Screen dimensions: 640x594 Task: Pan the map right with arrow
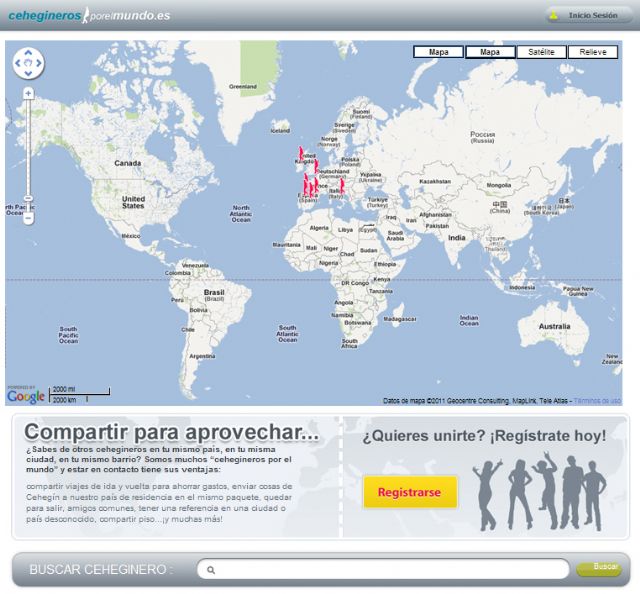[x=38, y=64]
